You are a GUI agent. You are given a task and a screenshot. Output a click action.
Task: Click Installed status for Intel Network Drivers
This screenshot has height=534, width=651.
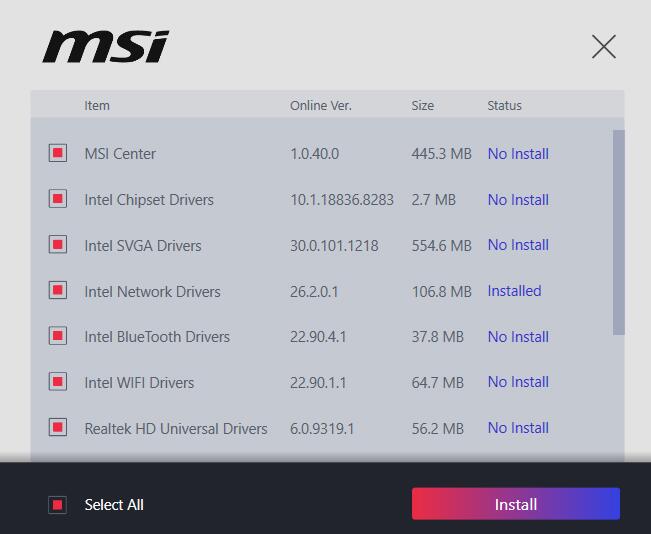coord(514,291)
